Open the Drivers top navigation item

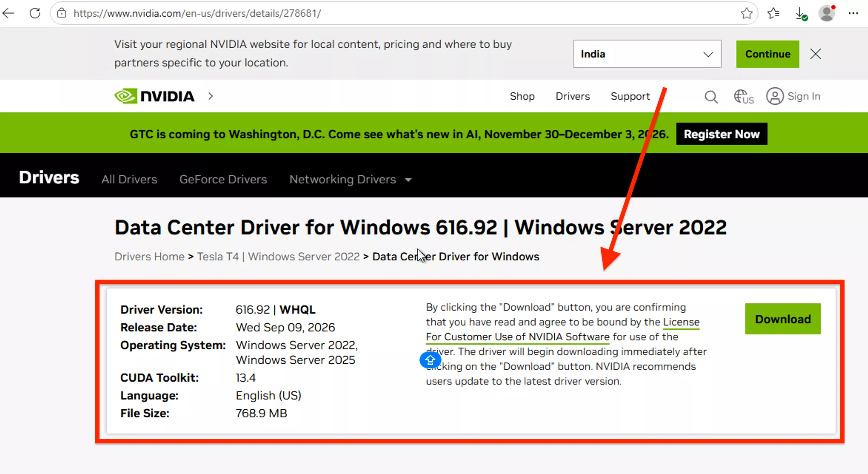[572, 96]
